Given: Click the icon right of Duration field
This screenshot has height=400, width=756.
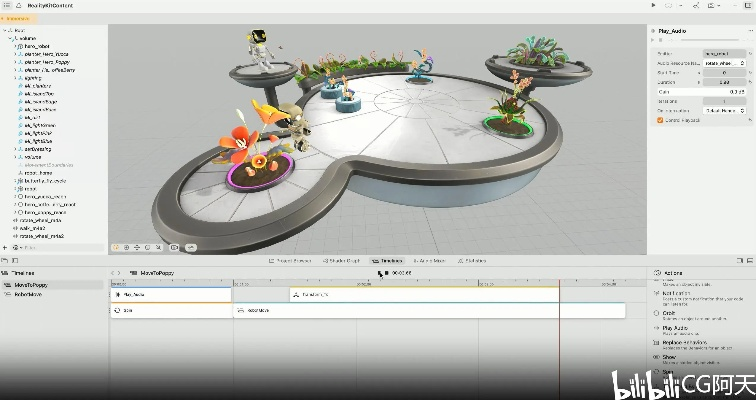Looking at the screenshot, I should click(750, 82).
